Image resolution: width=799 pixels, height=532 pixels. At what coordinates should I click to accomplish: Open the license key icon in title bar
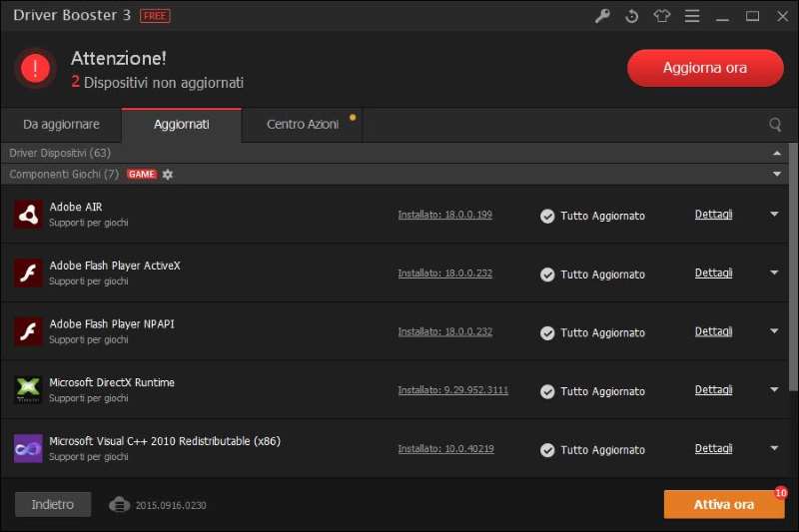click(602, 16)
